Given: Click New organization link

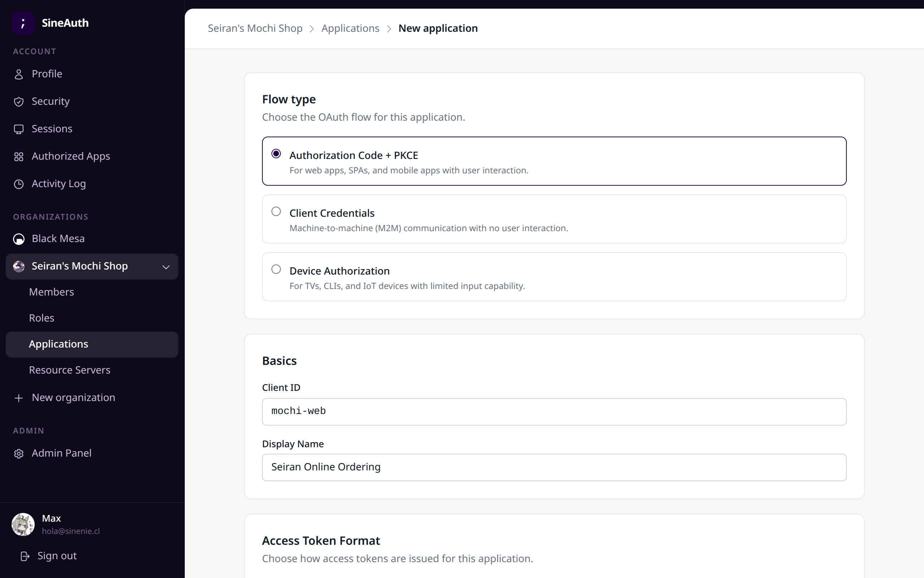Looking at the screenshot, I should tap(92, 398).
